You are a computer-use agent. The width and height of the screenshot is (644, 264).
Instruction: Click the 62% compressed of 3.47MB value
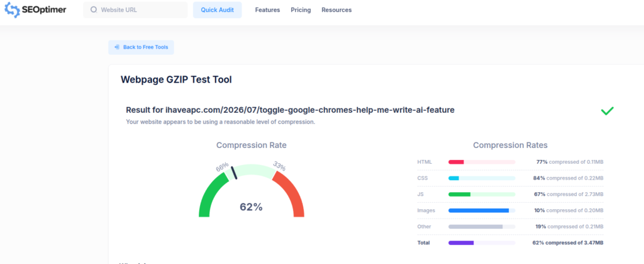pos(568,243)
